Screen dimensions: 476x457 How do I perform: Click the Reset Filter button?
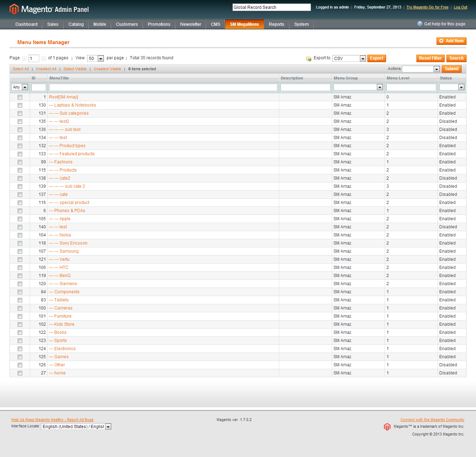click(430, 58)
